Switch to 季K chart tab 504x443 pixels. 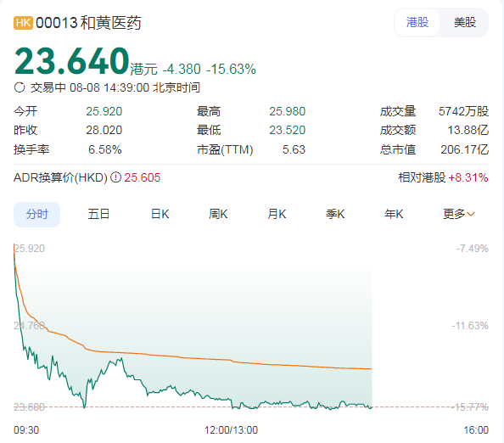tap(335, 214)
